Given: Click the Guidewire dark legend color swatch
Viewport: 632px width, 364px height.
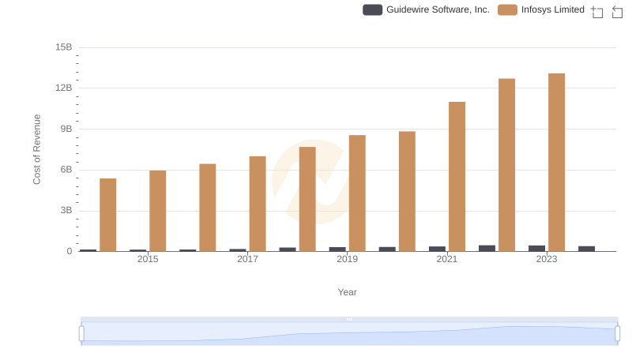Looking at the screenshot, I should point(372,9).
